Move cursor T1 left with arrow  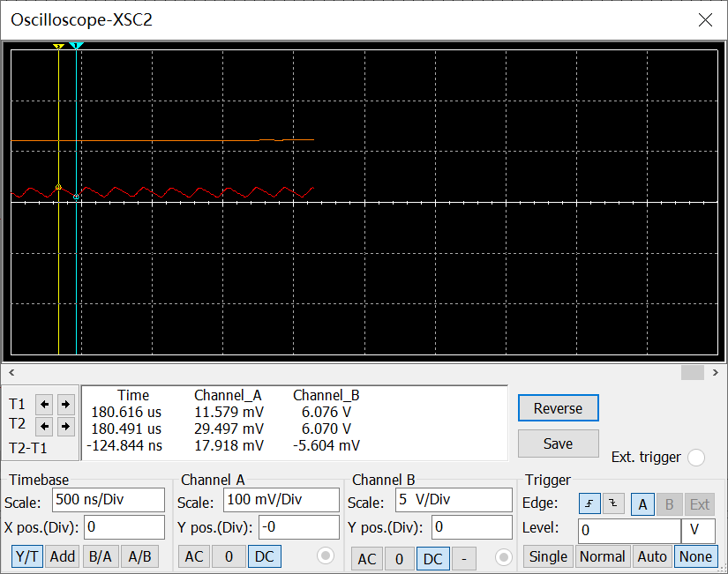(x=45, y=405)
